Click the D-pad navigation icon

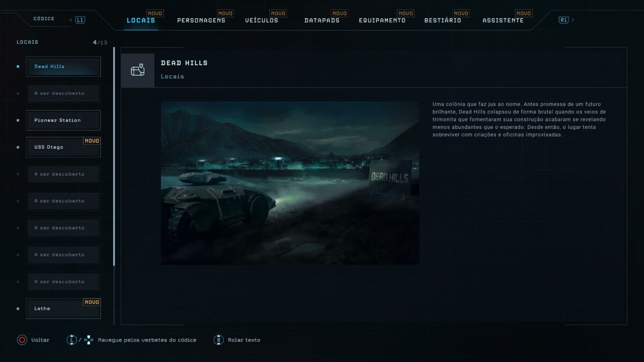pyautogui.click(x=89, y=340)
